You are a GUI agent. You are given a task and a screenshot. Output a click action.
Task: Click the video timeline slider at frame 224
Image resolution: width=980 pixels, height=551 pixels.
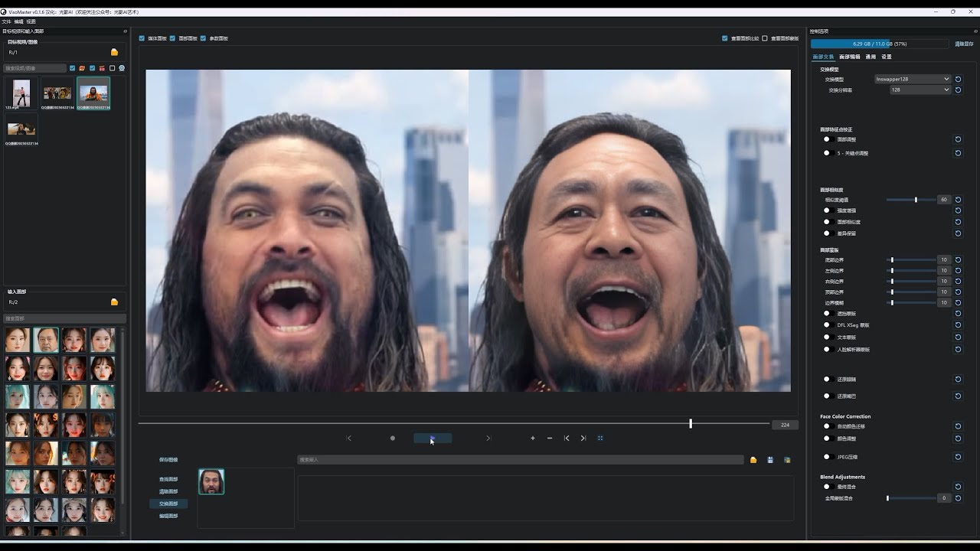tap(454, 424)
